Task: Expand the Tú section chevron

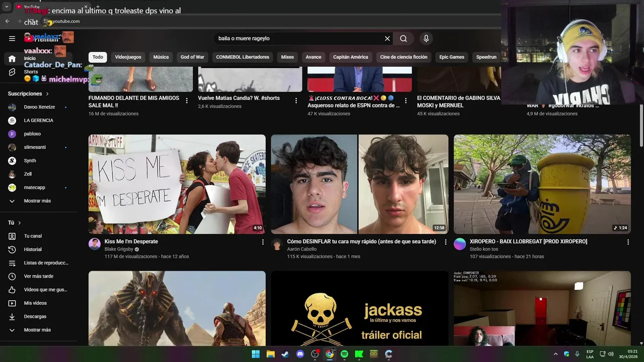Action: pos(20,223)
